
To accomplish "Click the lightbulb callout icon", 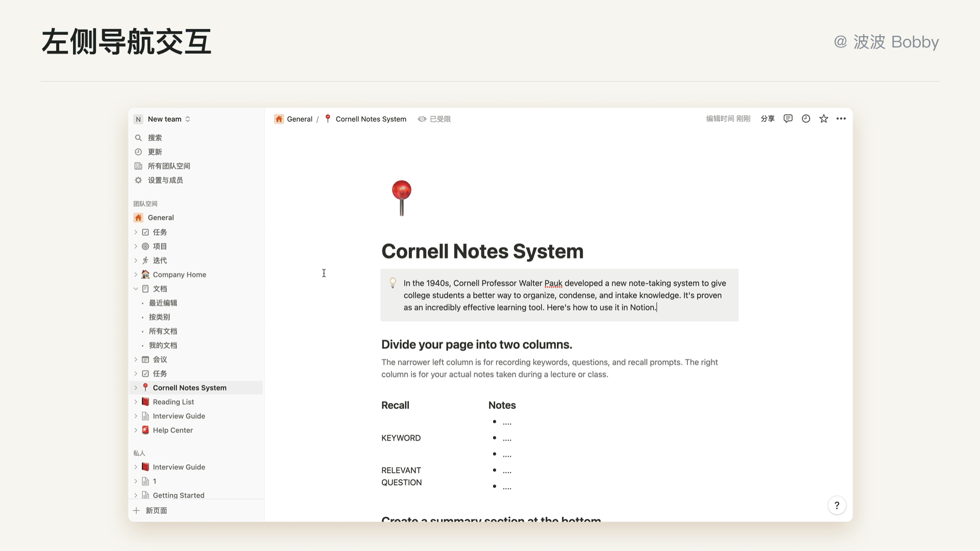I will point(393,283).
